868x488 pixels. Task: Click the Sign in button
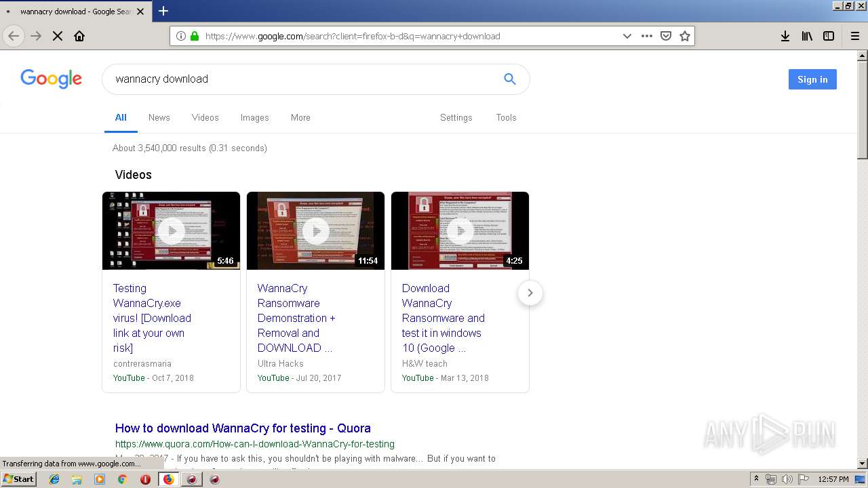click(812, 79)
